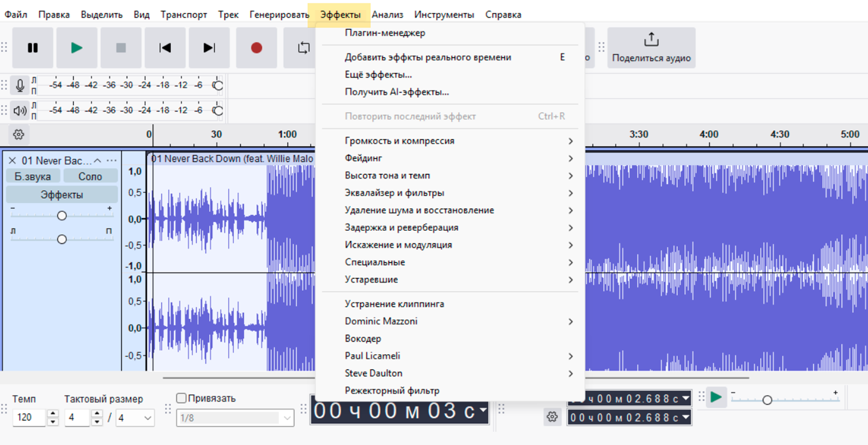Screen dimensions: 868x445
Task: Open the track options three-dots menu
Action: 111,161
